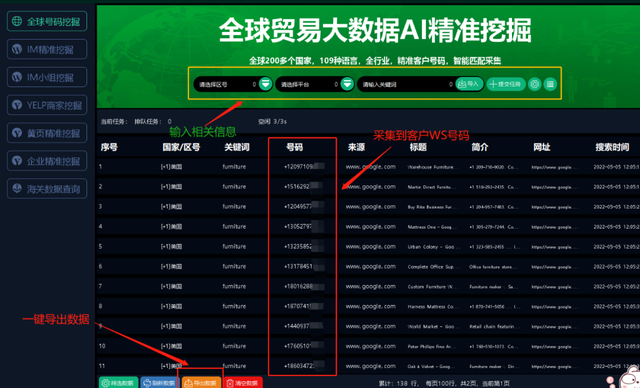
Task: Click the title 'Peter Phillips Fine Ar...'
Action: tap(432, 346)
